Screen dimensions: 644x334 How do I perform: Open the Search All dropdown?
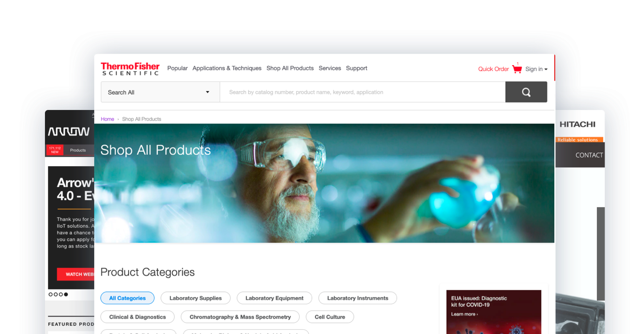click(160, 92)
